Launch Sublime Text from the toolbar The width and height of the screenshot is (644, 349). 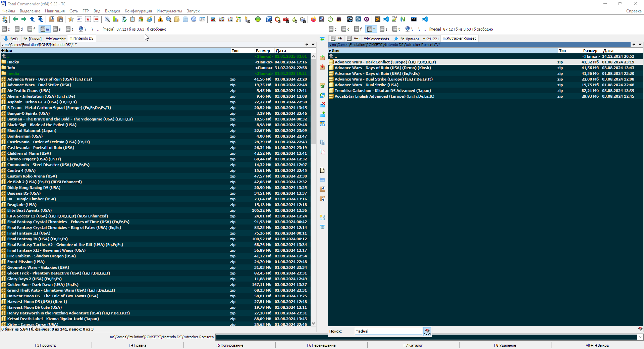378,19
